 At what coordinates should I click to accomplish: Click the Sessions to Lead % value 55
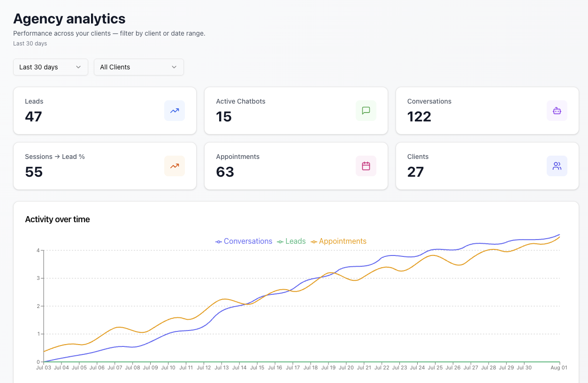click(x=34, y=172)
